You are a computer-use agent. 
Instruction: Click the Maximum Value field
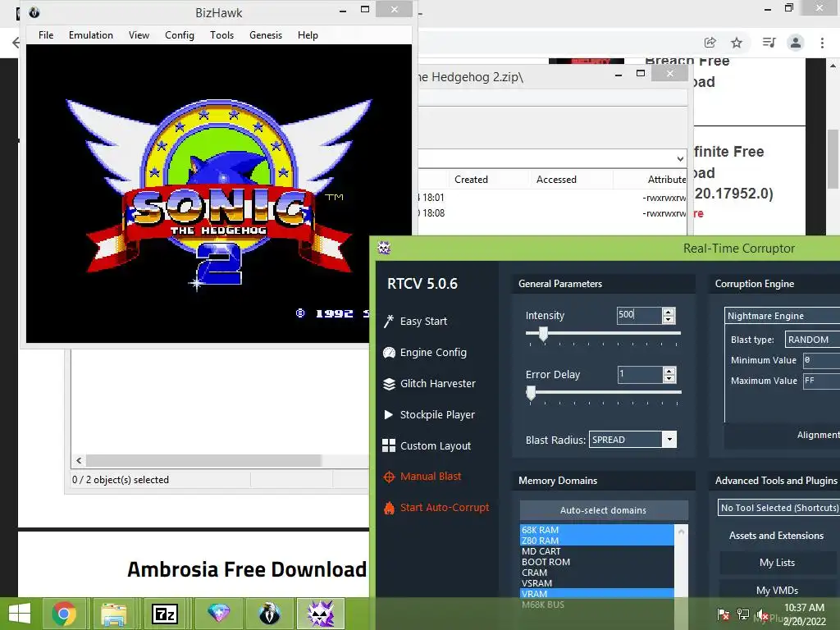(821, 381)
